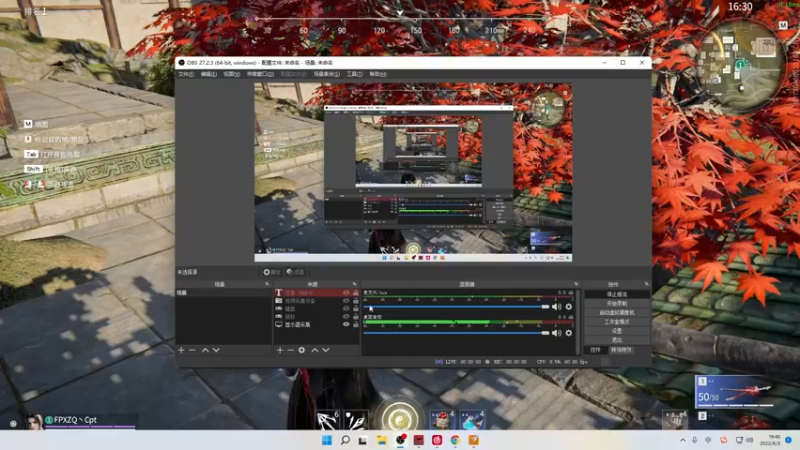Toggle lock on the text source
The height and width of the screenshot is (450, 800).
tap(356, 293)
